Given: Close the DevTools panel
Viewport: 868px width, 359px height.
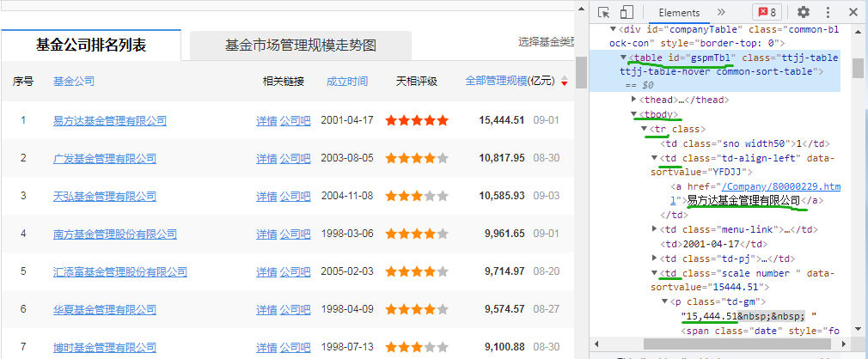Looking at the screenshot, I should 853,12.
